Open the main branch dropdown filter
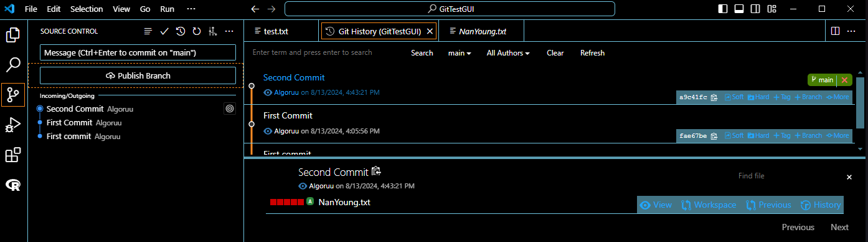This screenshot has height=242, width=868. point(460,53)
